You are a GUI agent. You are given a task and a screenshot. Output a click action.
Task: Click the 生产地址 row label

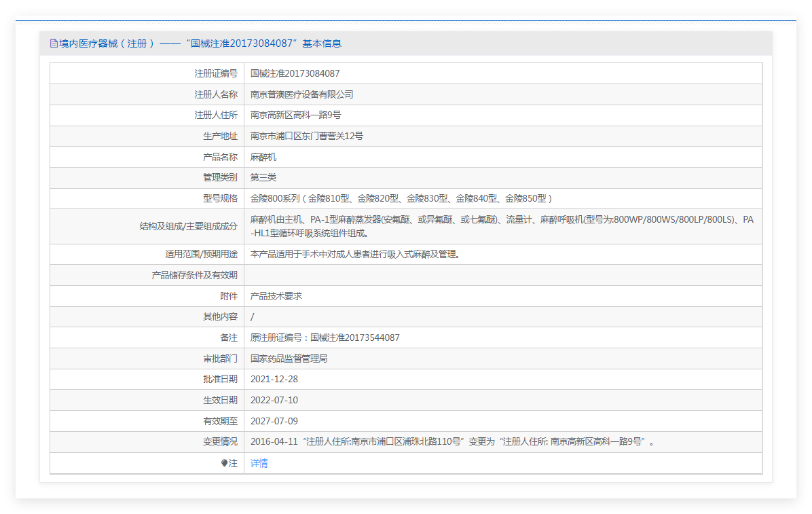220,136
